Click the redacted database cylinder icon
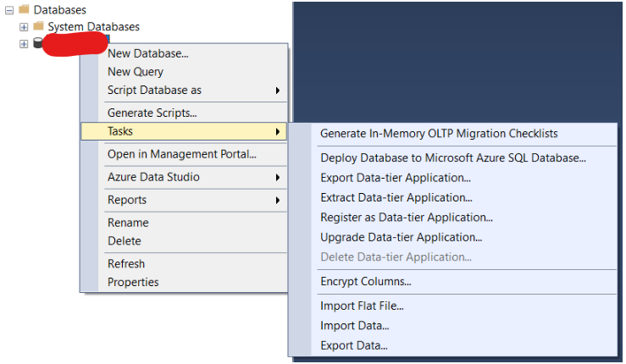626x364 pixels. pos(38,44)
